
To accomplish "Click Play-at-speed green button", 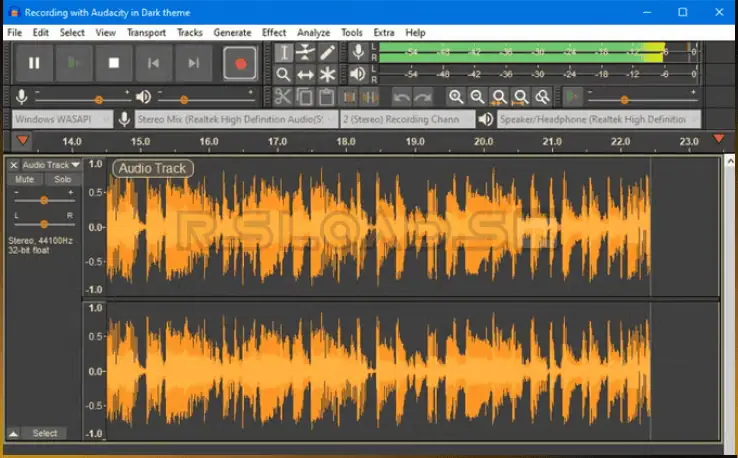I will pos(573,97).
